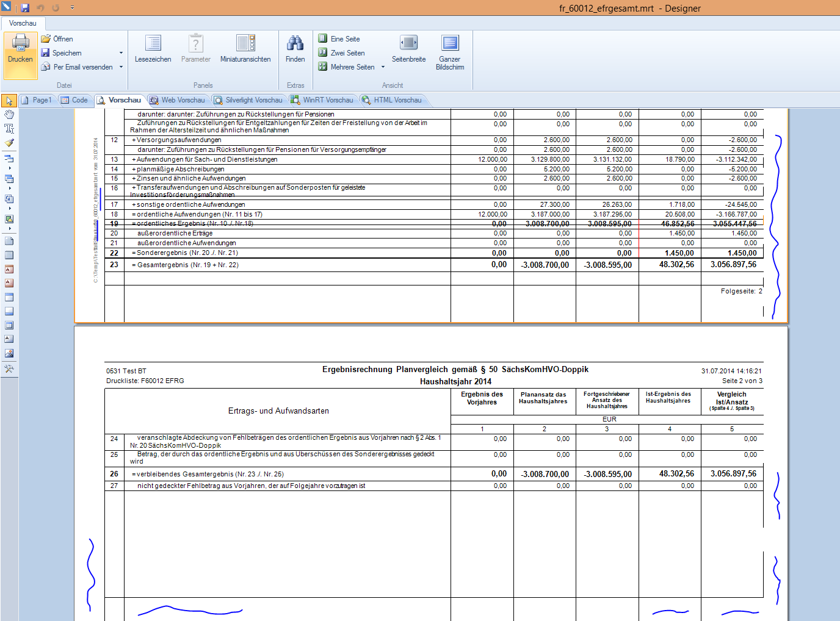The height and width of the screenshot is (621, 840).
Task: Click row 14 '+ planmäßige Abschreibungen'
Action: click(x=178, y=169)
